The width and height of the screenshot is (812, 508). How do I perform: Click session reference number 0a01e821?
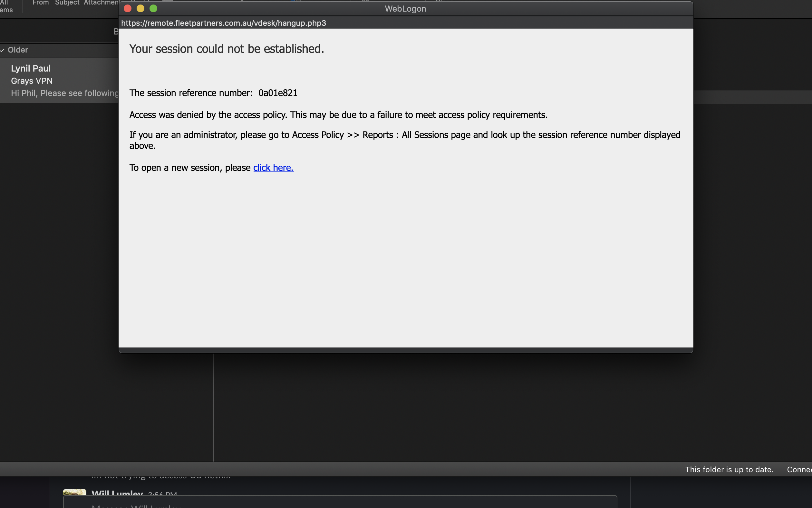coord(278,93)
